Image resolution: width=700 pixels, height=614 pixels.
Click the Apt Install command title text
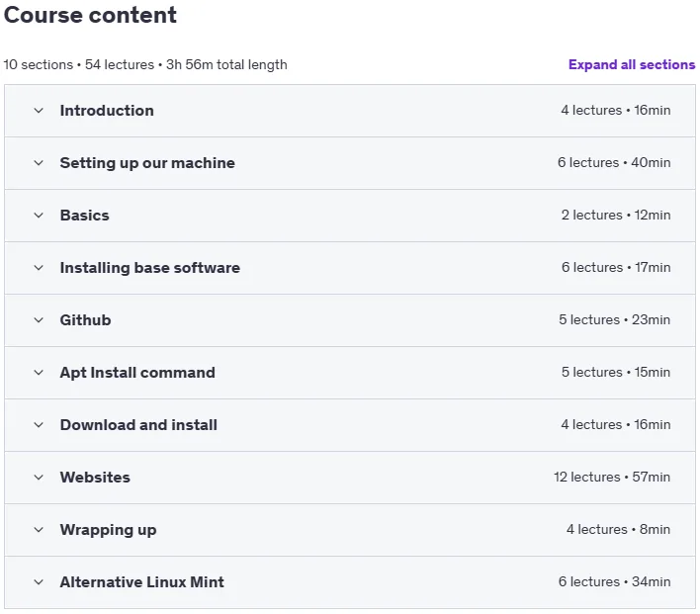click(137, 373)
